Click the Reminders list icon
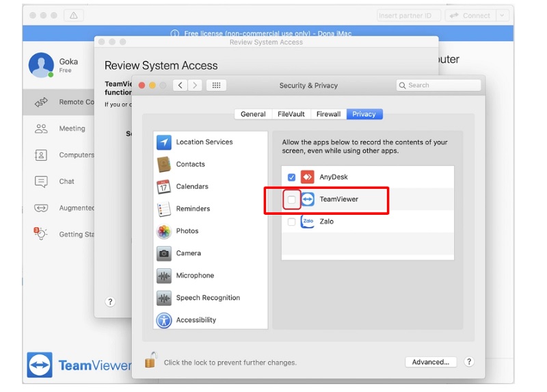The image size is (547, 392). pyautogui.click(x=163, y=209)
